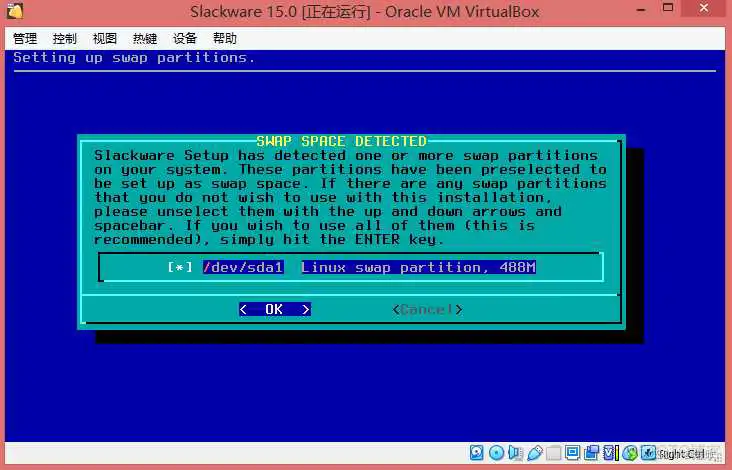Click the keyboard capture icon beside Right Ctrl
Image resolution: width=732 pixels, height=470 pixels.
(x=648, y=452)
